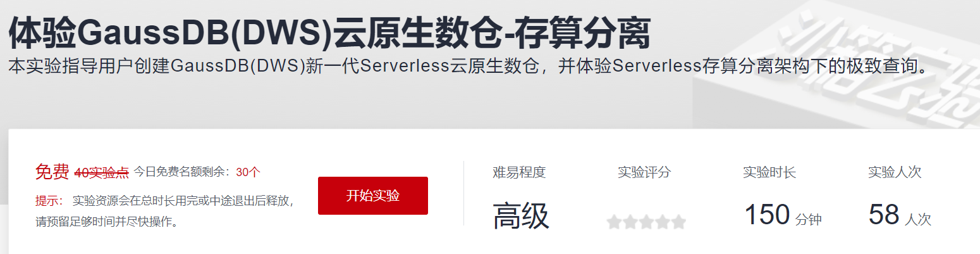Click the red 30个 quota count
Image resolution: width=980 pixels, height=254 pixels.
[x=248, y=172]
